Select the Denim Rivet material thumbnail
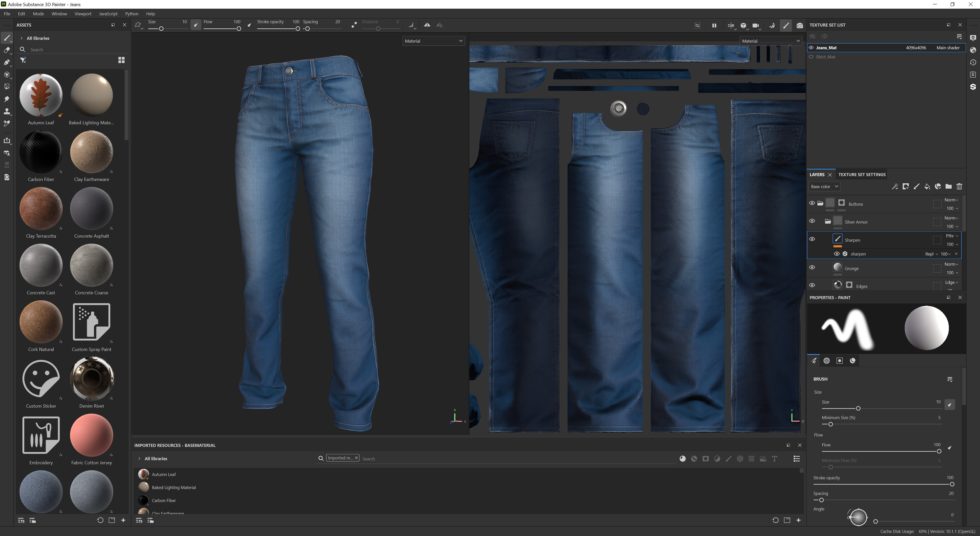Screen dimensions: 980x536 [x=91, y=379]
